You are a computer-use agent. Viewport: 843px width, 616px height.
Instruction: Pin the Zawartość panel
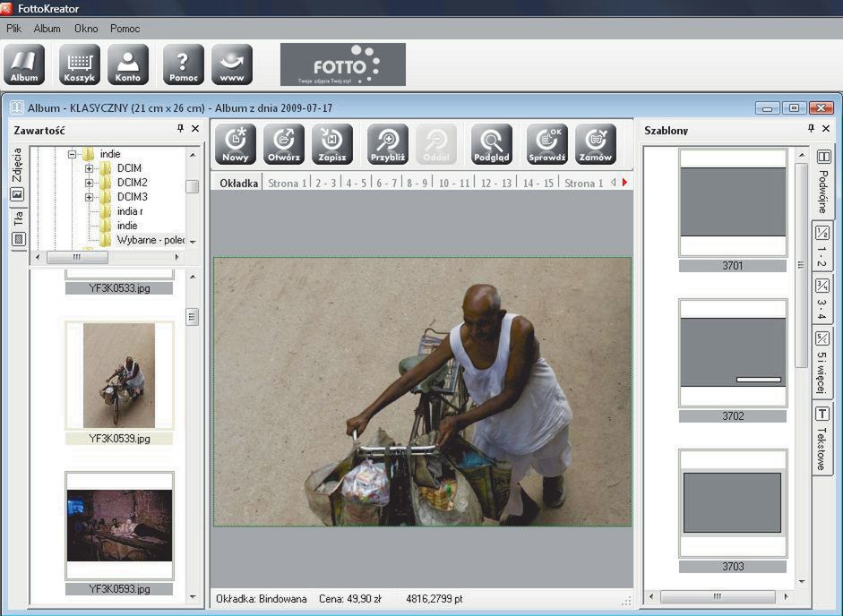(181, 129)
